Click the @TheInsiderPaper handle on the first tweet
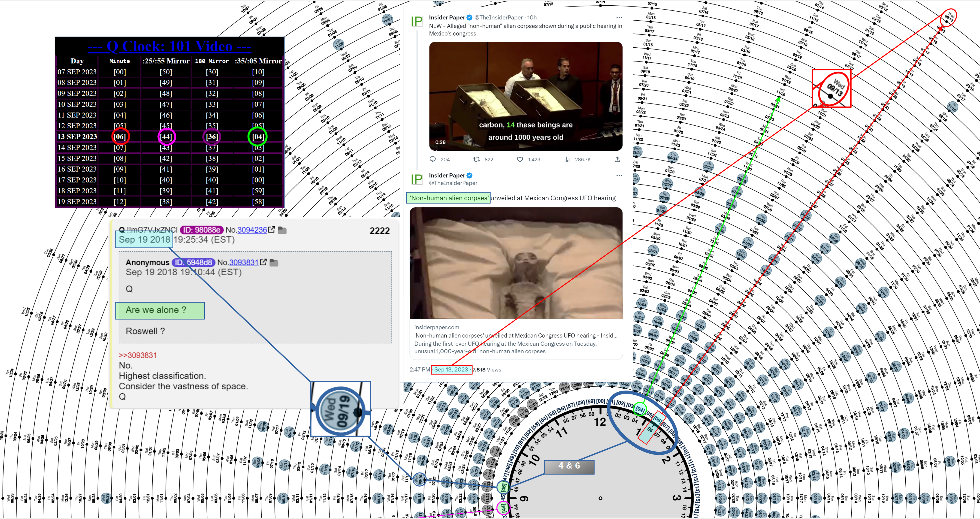 (498, 17)
